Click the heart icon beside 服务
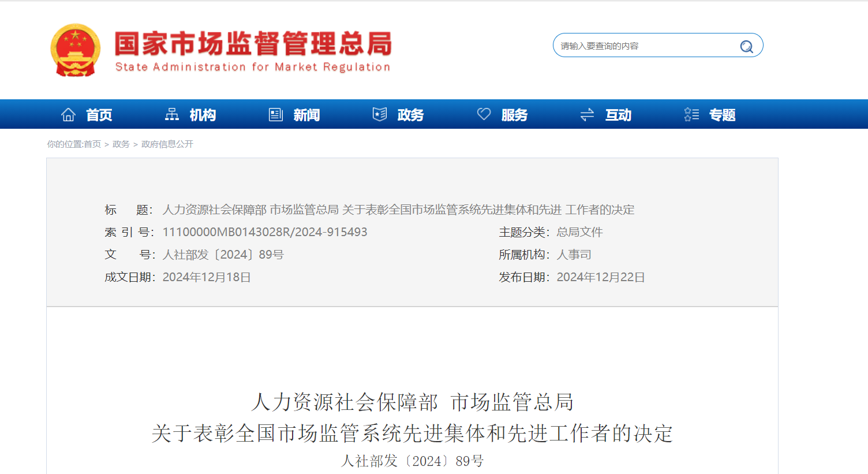The height and width of the screenshot is (474, 868). 484,114
